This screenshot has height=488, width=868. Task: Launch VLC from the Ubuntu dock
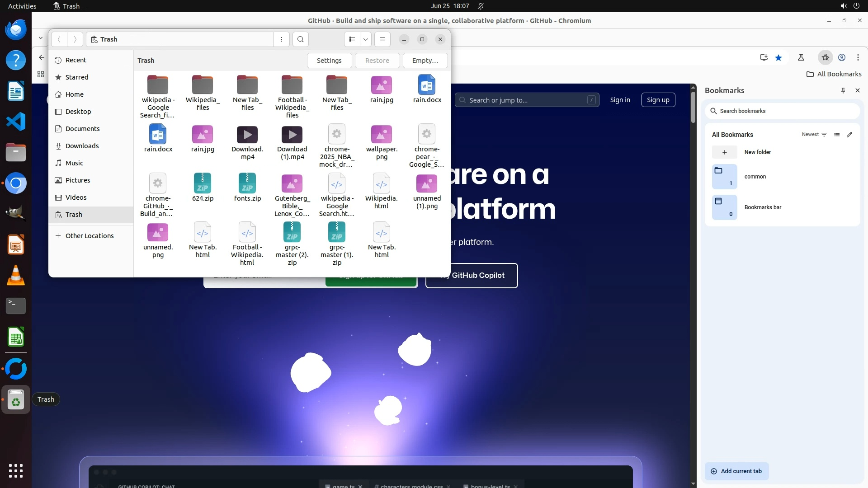[x=16, y=275]
